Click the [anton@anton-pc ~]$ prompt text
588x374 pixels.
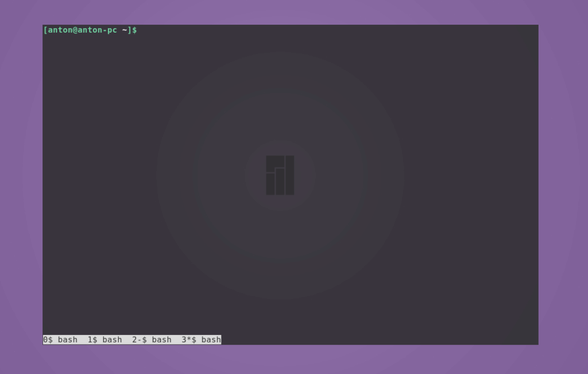[90, 30]
